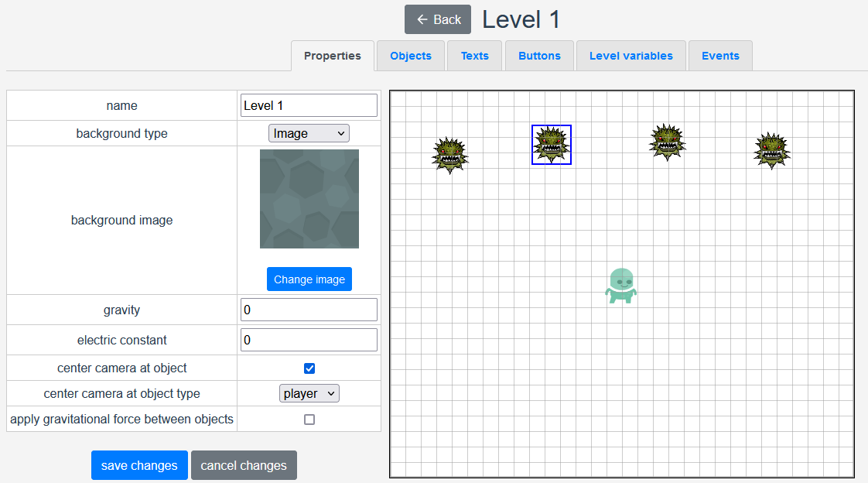Open the Texts tab
Image resolution: width=868 pixels, height=483 pixels.
pos(474,56)
